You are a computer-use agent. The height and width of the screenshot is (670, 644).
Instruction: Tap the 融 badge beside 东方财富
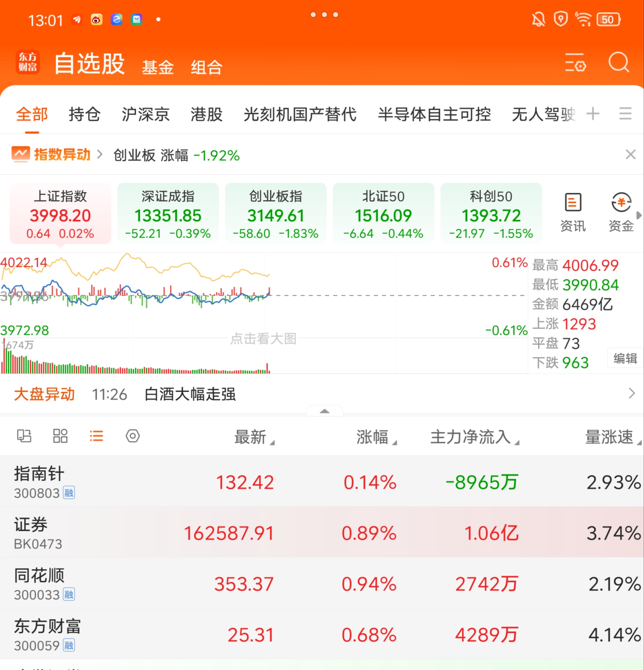coord(69,646)
